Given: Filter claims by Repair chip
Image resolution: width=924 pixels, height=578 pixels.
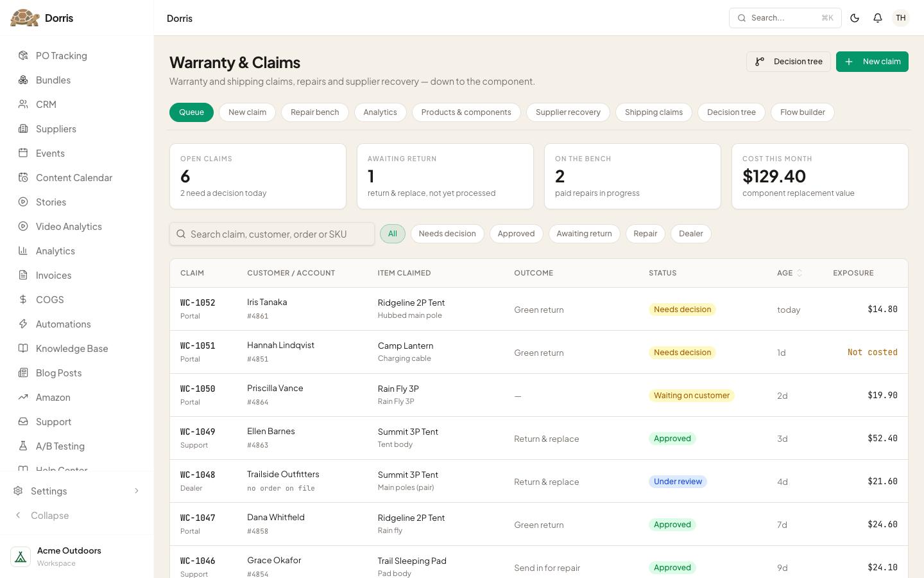Looking at the screenshot, I should pyautogui.click(x=646, y=234).
